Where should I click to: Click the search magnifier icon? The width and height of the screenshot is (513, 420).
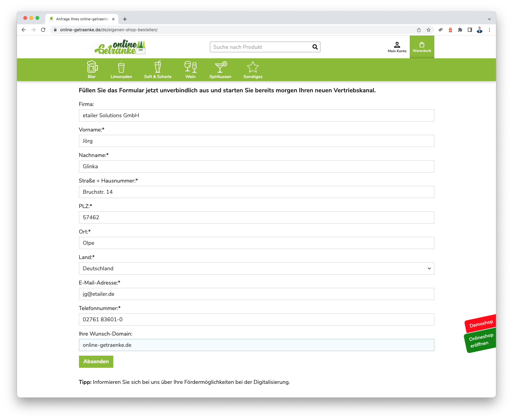[315, 47]
